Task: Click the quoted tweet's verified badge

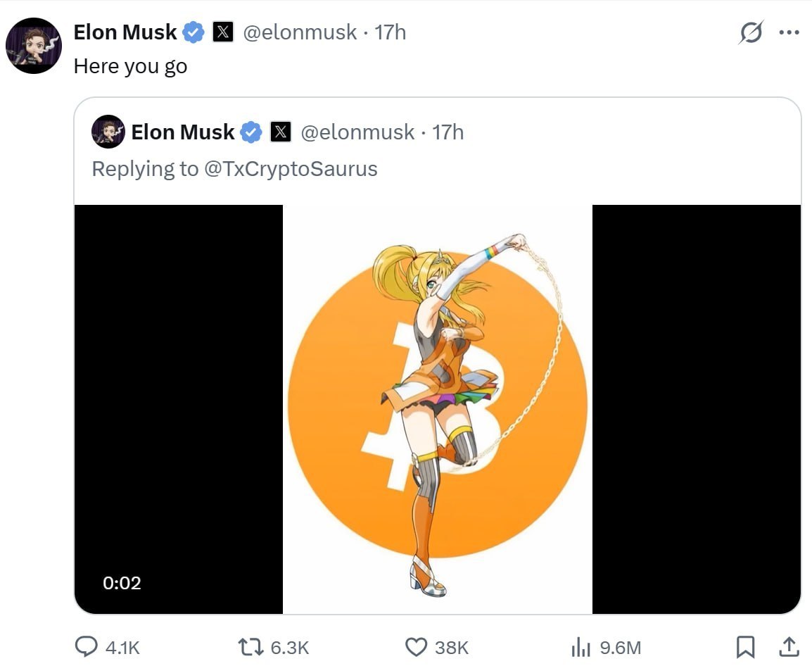Action: click(x=252, y=132)
